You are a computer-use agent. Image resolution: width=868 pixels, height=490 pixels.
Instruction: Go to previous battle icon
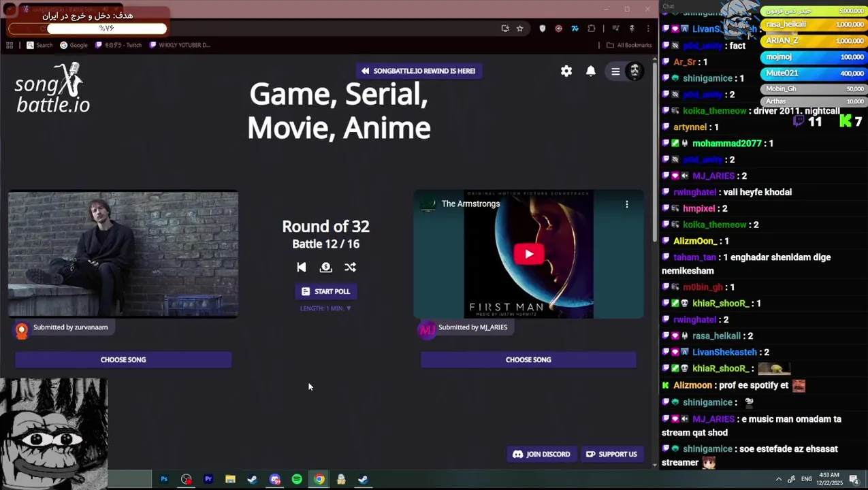(x=302, y=267)
